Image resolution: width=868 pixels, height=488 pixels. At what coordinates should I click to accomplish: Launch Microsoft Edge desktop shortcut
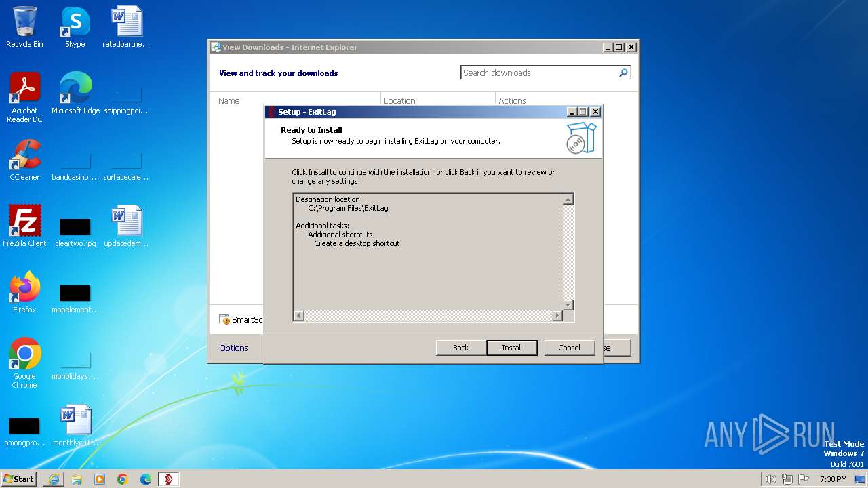[75, 94]
